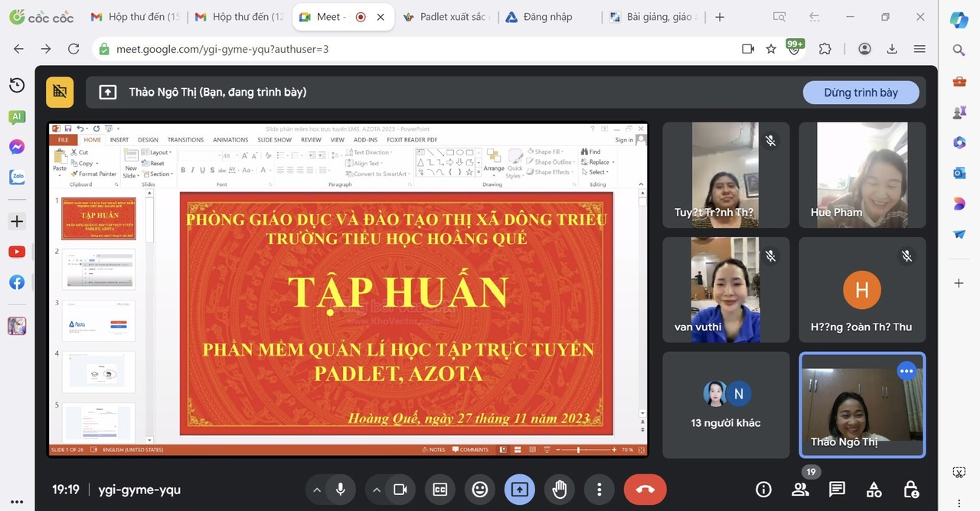Show the participants list people icon
This screenshot has height=511, width=980.
coord(800,490)
